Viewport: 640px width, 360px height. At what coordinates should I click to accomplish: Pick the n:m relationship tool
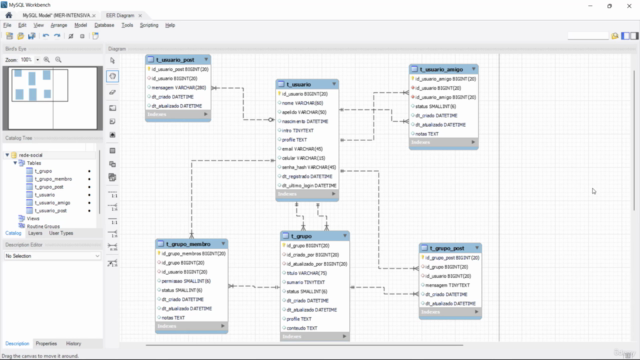(113, 247)
